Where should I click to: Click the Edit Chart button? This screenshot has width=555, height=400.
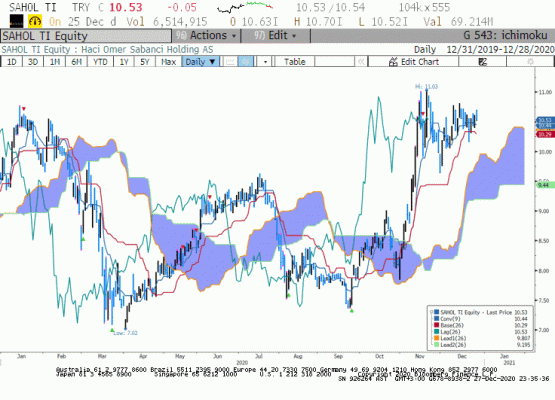coord(413,62)
